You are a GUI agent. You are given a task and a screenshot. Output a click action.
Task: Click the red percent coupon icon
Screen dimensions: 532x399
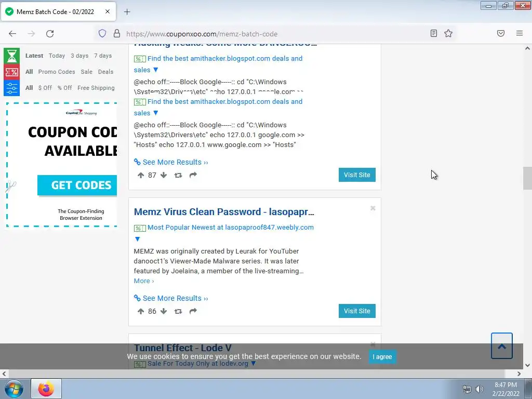[x=11, y=72]
